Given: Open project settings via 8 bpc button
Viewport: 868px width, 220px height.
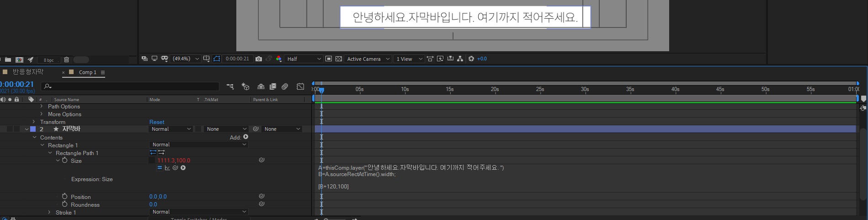Looking at the screenshot, I should pos(48,60).
